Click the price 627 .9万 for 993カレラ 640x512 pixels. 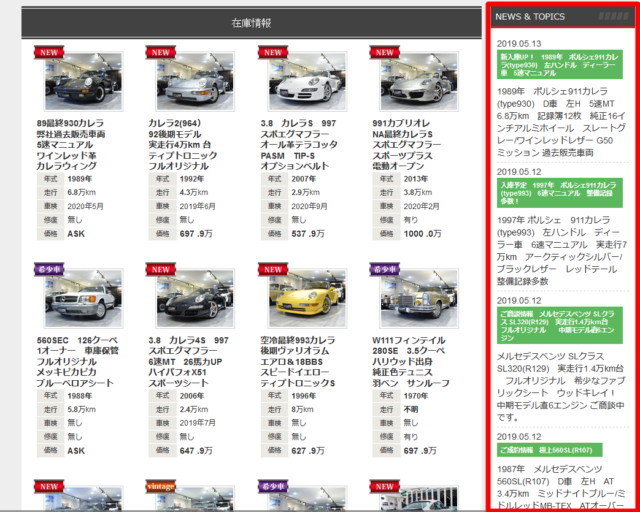pos(308,450)
